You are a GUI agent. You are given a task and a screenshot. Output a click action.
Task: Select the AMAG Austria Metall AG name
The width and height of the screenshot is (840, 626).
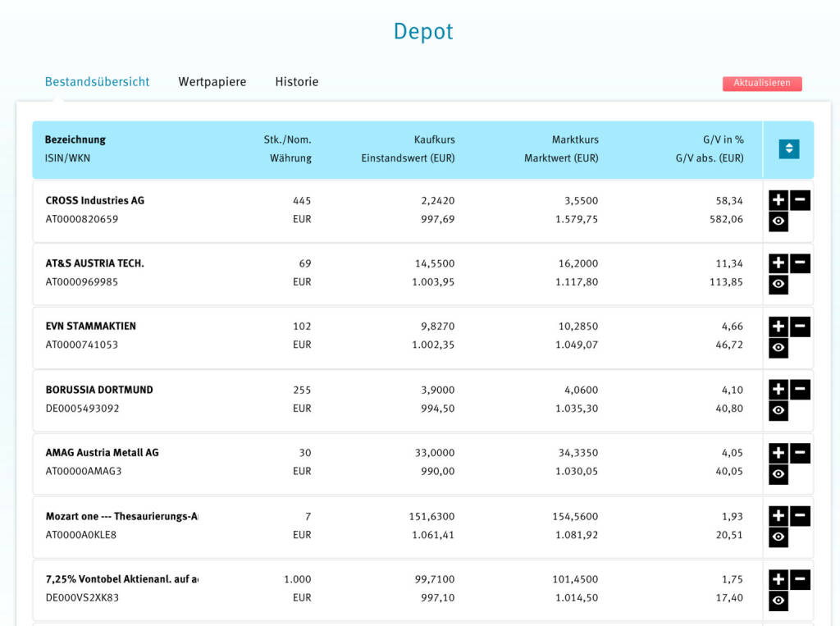click(102, 452)
